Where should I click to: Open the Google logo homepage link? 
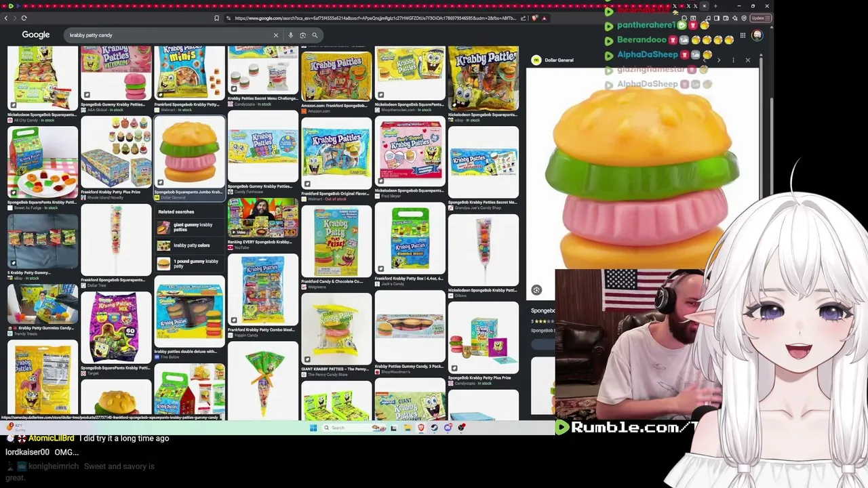point(36,35)
